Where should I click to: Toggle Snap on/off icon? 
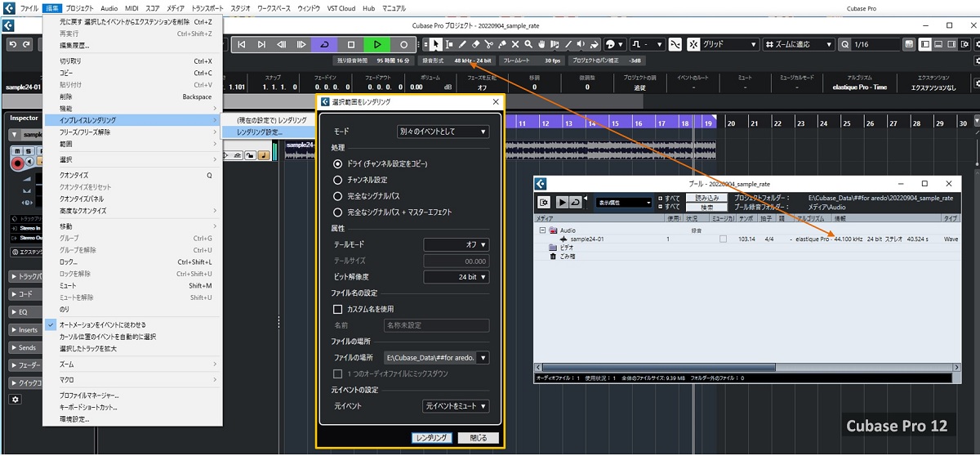point(694,44)
